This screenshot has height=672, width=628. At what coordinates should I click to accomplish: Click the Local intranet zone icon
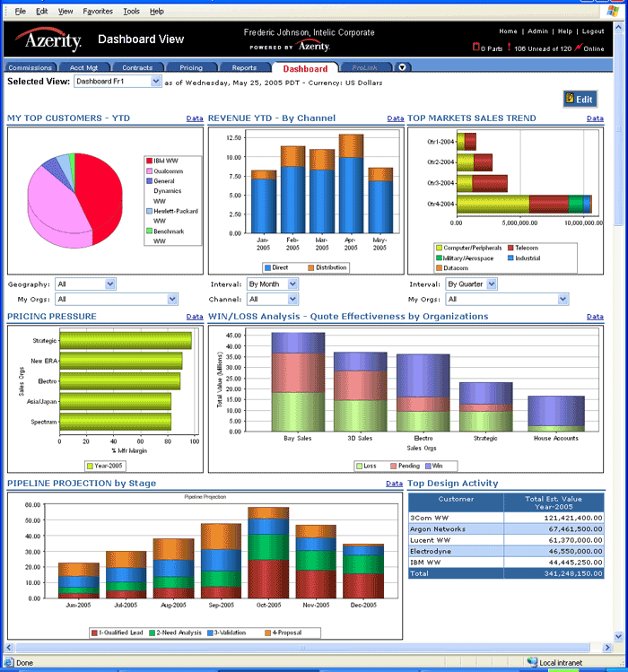pos(532,662)
